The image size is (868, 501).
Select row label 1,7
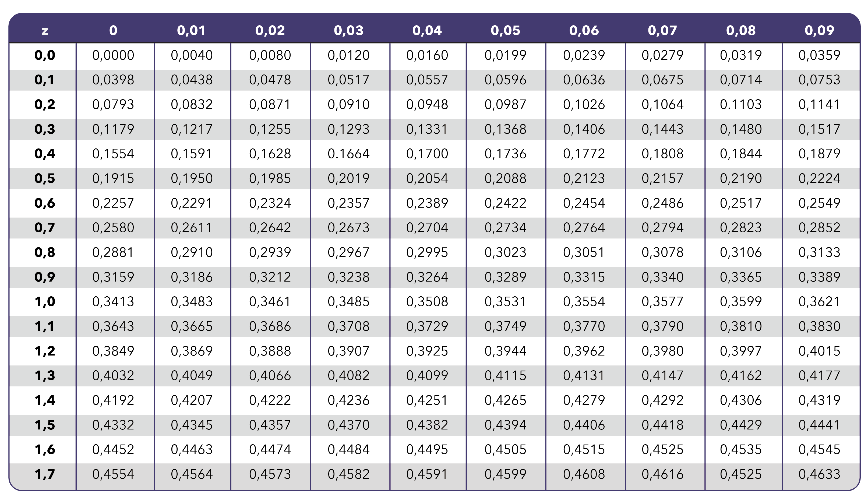[45, 474]
